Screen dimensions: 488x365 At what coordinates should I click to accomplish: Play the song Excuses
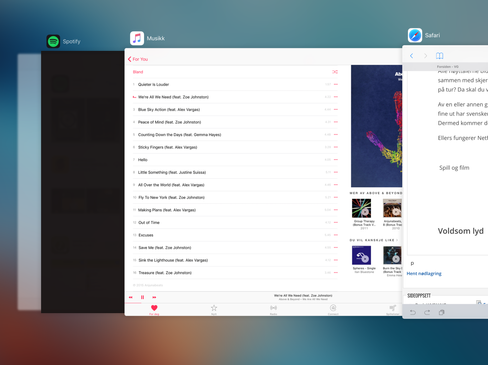pos(236,235)
